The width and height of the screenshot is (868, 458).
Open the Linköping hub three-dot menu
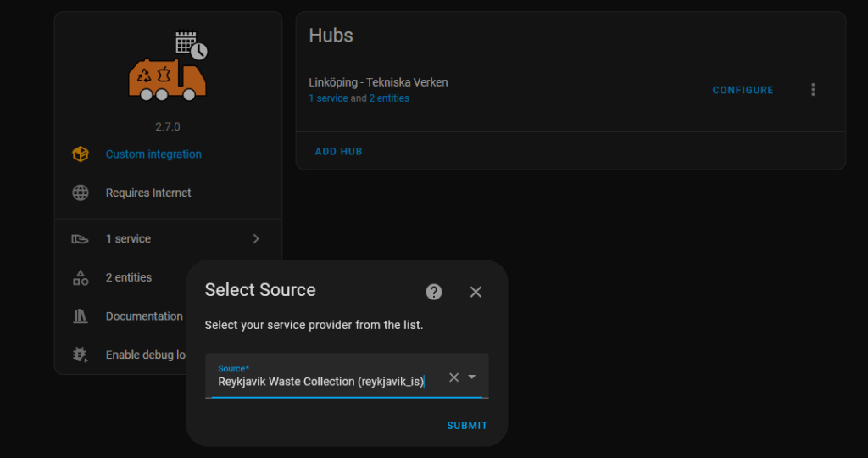coord(813,90)
